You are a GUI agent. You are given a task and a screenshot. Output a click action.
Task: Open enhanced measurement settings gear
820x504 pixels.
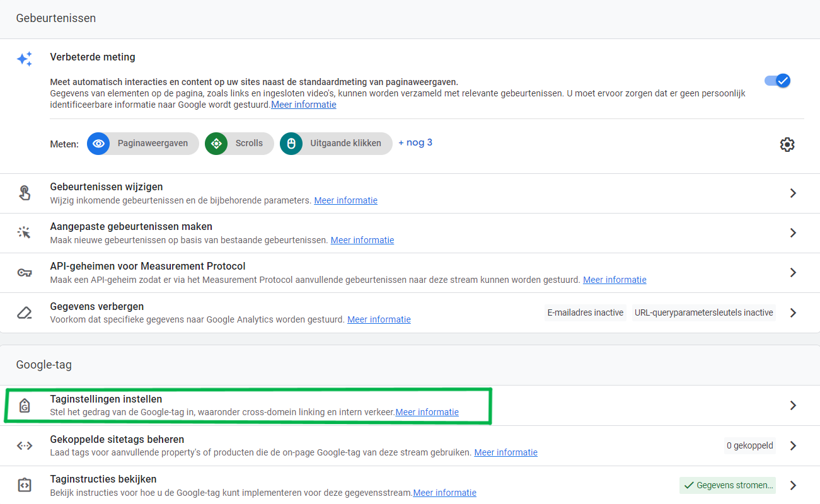coord(787,144)
